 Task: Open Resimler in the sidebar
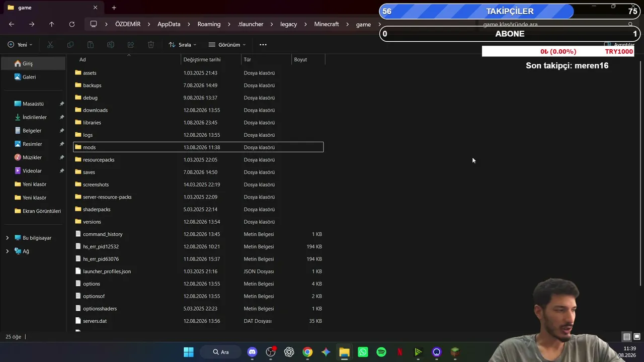click(x=33, y=144)
